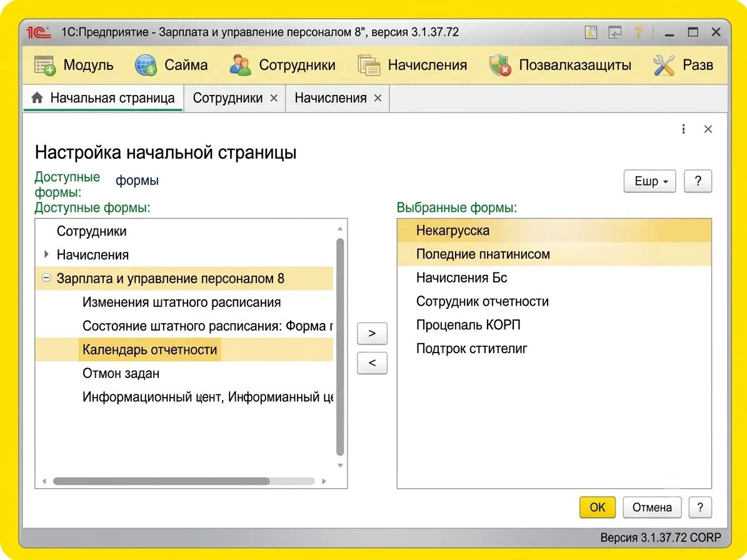Screen dimensions: 747x560
Task: Select Процепаль КОРП in selected forms
Action: coord(554,325)
